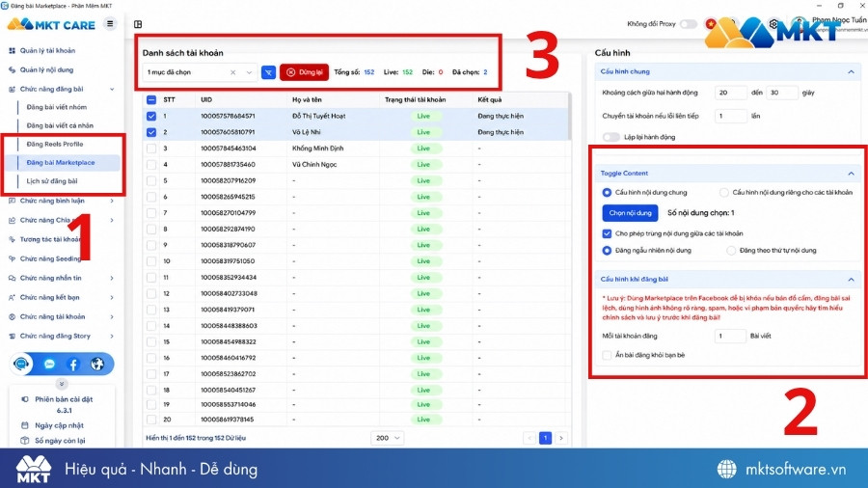Click the Vietnam flag language icon
The image size is (868, 488).
click(x=711, y=23)
